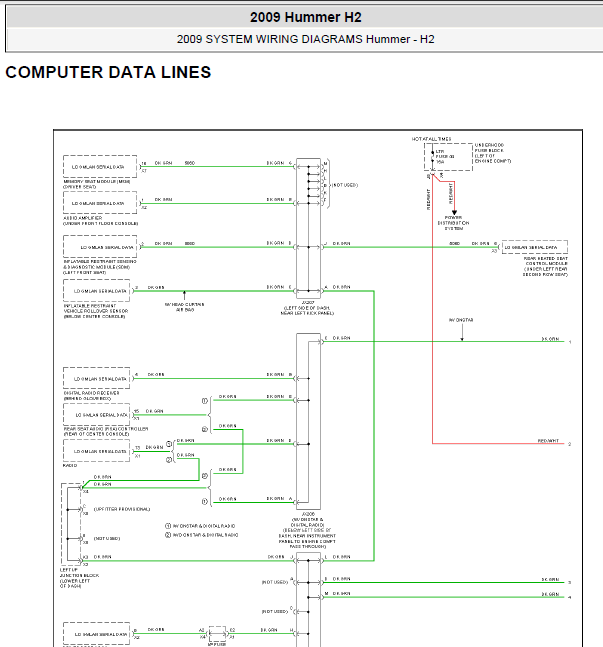
Task: Click off-page reference number 2 at right edge
Action: pos(570,444)
